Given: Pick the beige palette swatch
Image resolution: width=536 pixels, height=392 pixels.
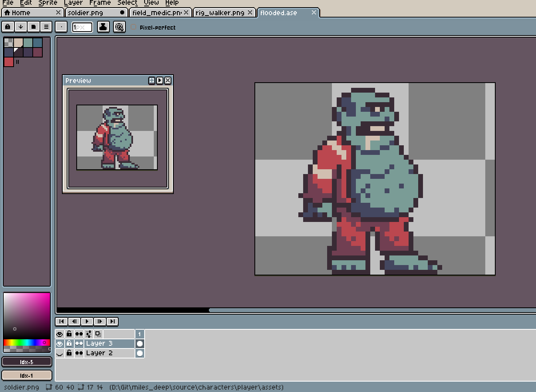Looking at the screenshot, I should 18,42.
